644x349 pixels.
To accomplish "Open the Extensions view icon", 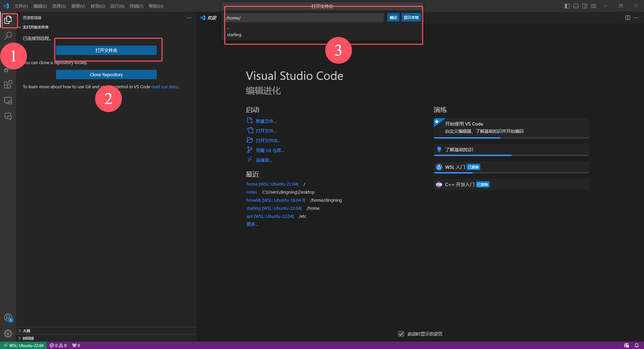I will [8, 84].
